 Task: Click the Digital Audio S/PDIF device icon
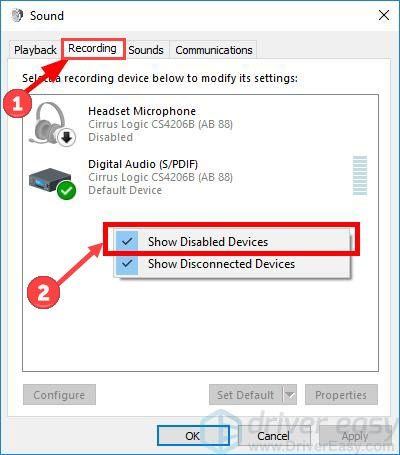pos(50,180)
